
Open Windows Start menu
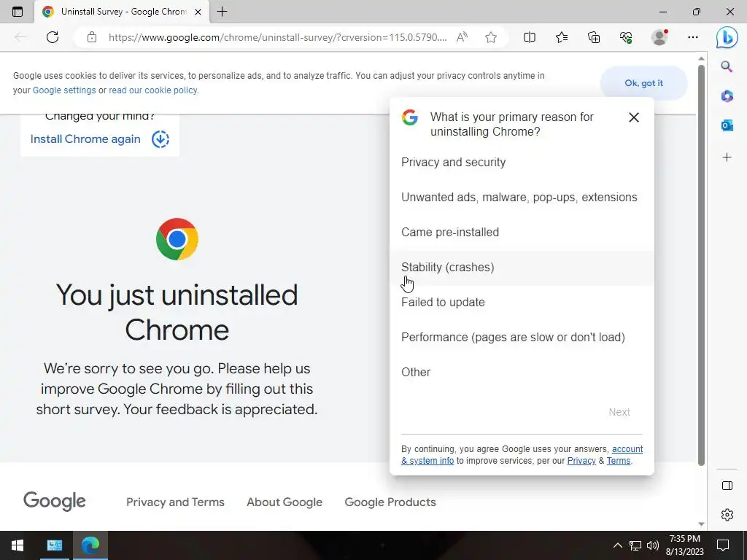tap(18, 545)
